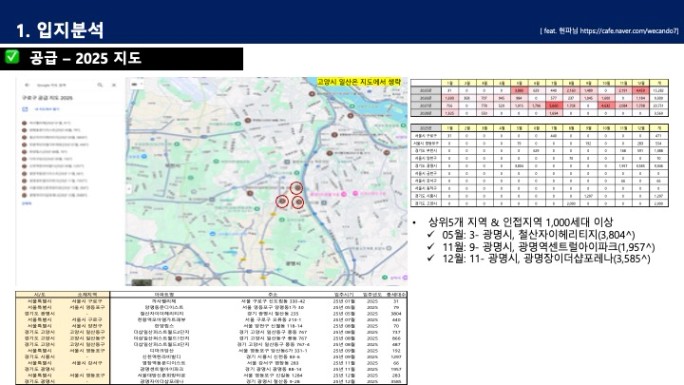This screenshot has height=385, width=684.
Task: Click the checkmark beside the 12월 bullet
Action: (x=431, y=258)
